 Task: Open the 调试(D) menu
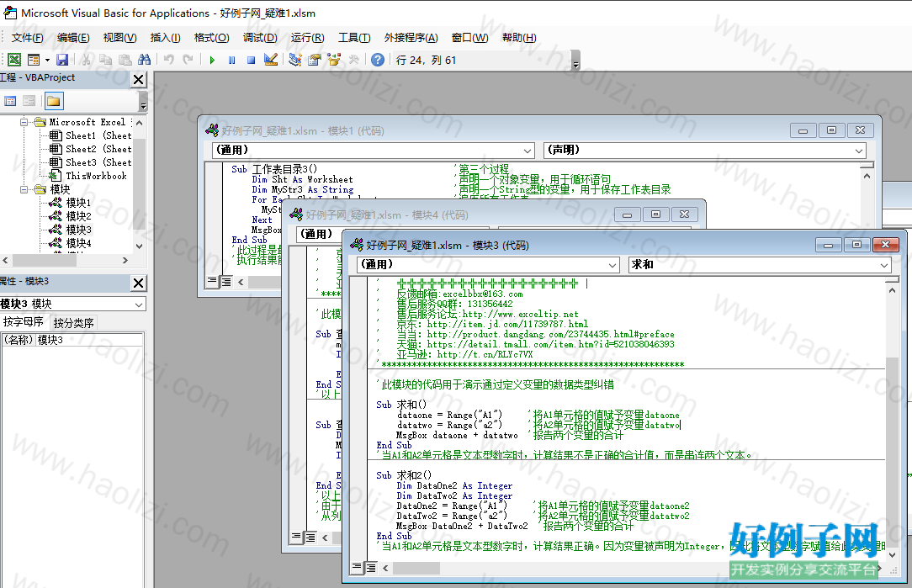[260, 38]
